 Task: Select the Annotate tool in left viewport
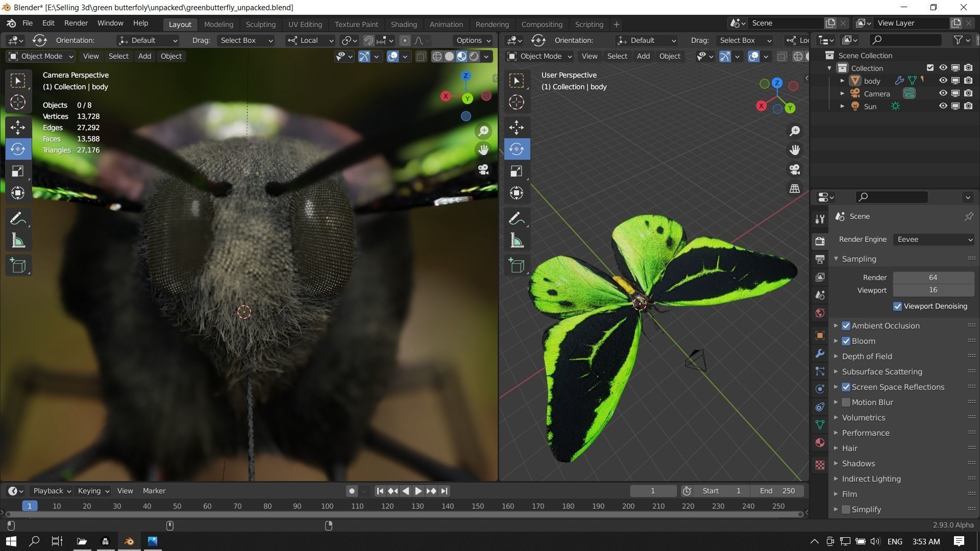(x=18, y=219)
